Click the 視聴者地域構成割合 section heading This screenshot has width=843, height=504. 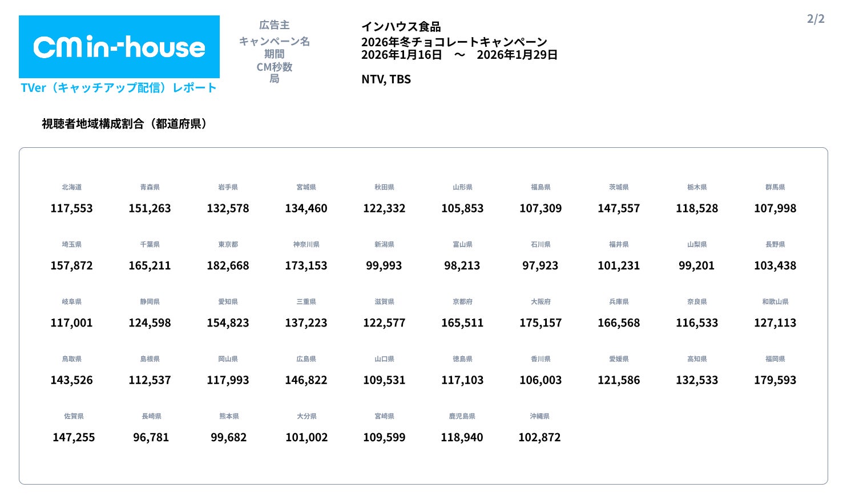coord(124,124)
